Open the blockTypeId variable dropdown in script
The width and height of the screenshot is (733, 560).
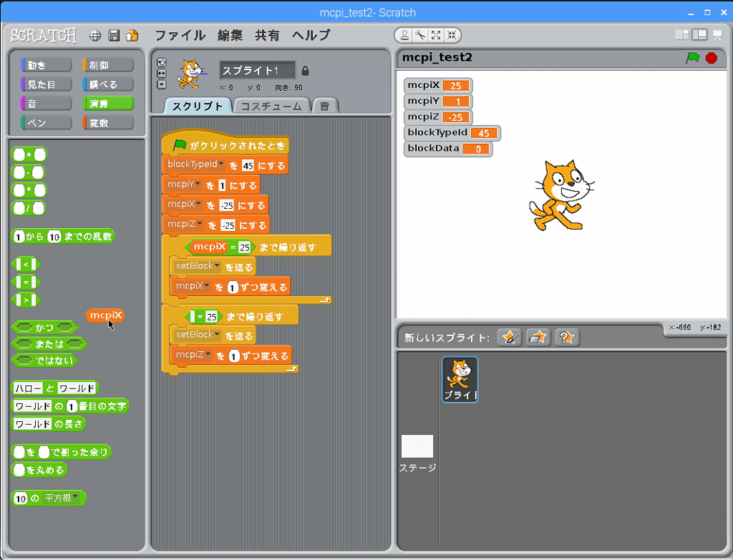(x=221, y=164)
